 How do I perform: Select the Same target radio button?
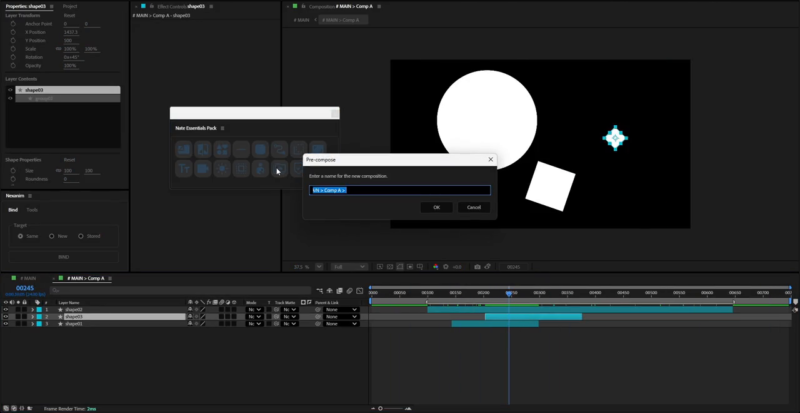pyautogui.click(x=20, y=236)
